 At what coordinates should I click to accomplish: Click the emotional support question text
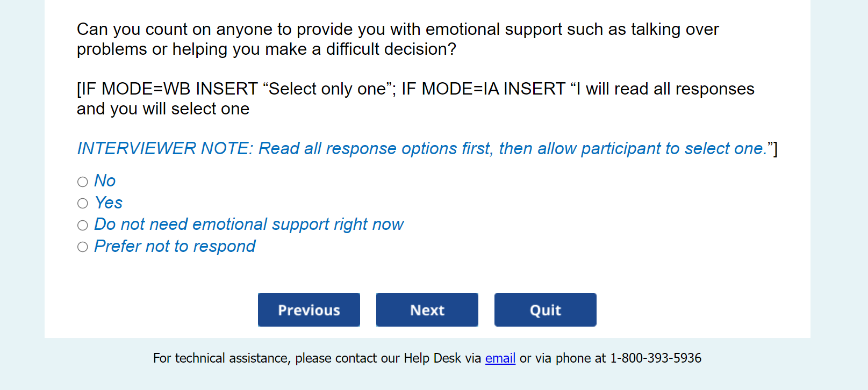point(397,30)
